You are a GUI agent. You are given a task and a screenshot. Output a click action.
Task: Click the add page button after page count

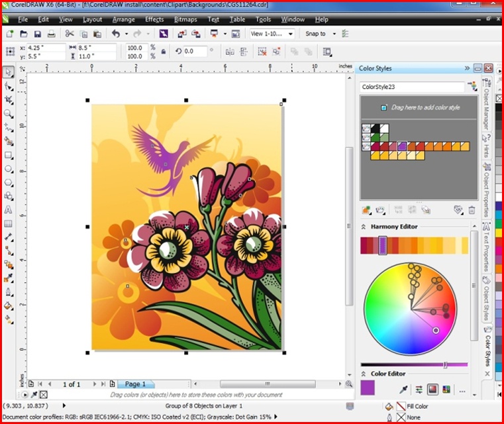coord(112,384)
